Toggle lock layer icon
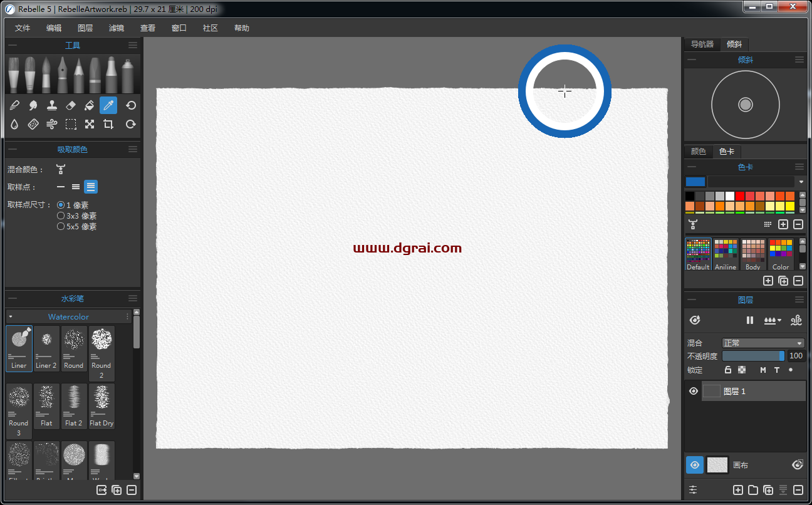 [728, 370]
